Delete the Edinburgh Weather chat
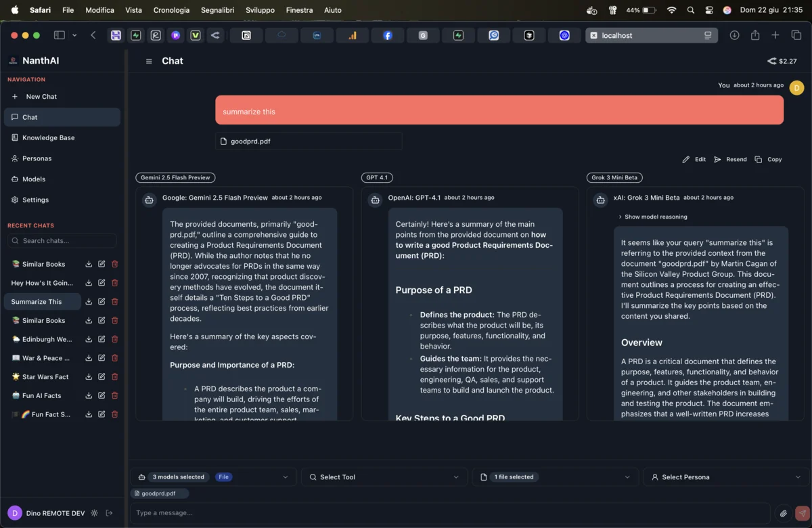Viewport: 812px width, 528px height. (x=114, y=339)
